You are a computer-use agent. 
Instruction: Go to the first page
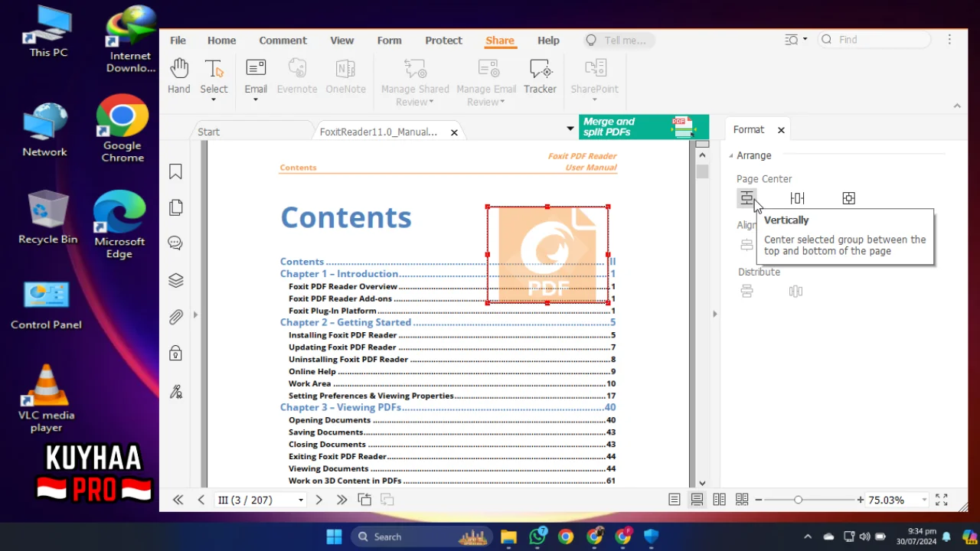pos(178,500)
